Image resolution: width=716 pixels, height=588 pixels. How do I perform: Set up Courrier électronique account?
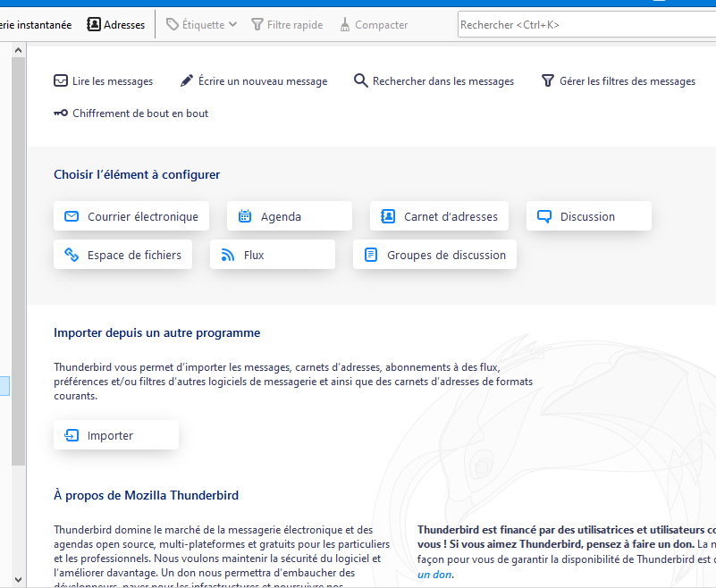pyautogui.click(x=131, y=216)
